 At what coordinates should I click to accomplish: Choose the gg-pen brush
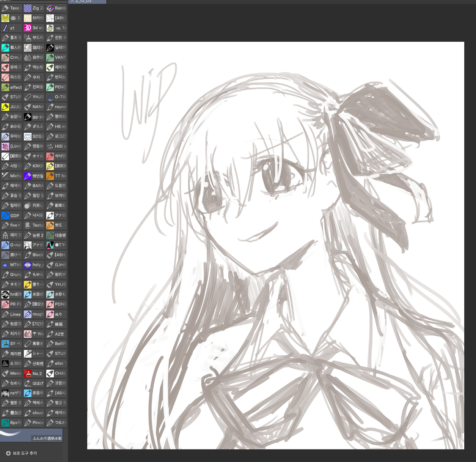(x=33, y=117)
